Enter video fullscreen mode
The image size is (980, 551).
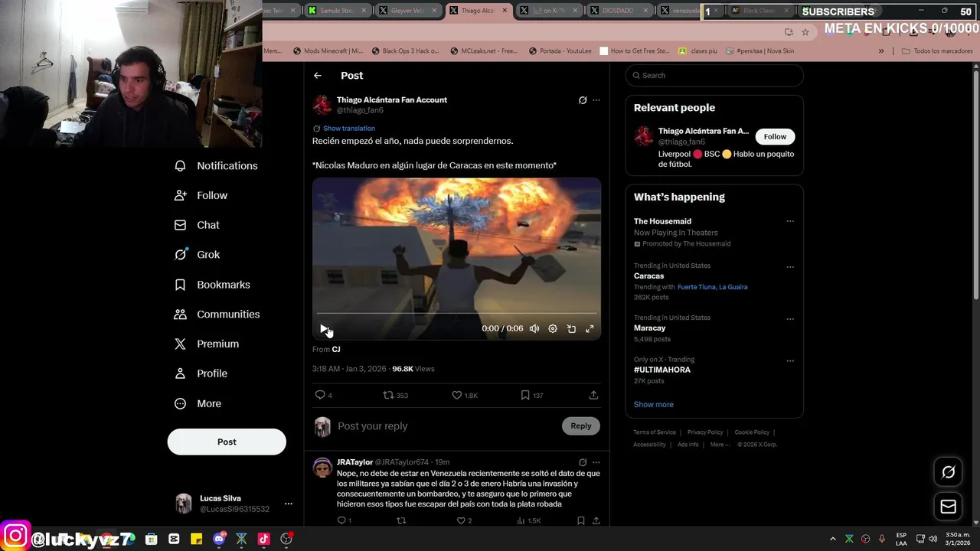point(590,328)
